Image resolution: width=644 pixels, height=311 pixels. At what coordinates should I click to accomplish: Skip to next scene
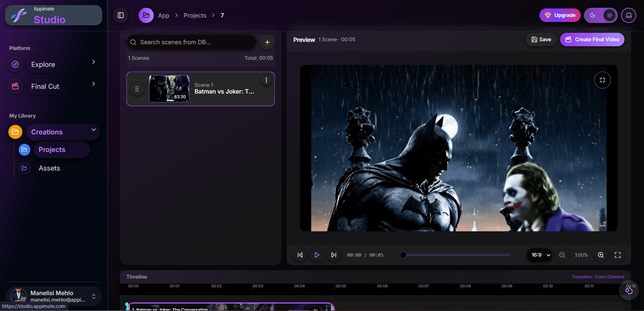coord(334,255)
